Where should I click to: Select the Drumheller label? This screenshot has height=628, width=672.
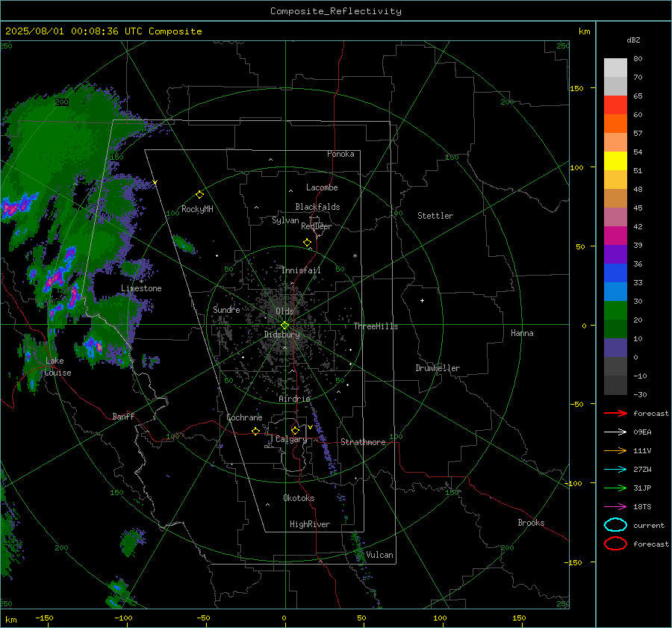pyautogui.click(x=438, y=368)
